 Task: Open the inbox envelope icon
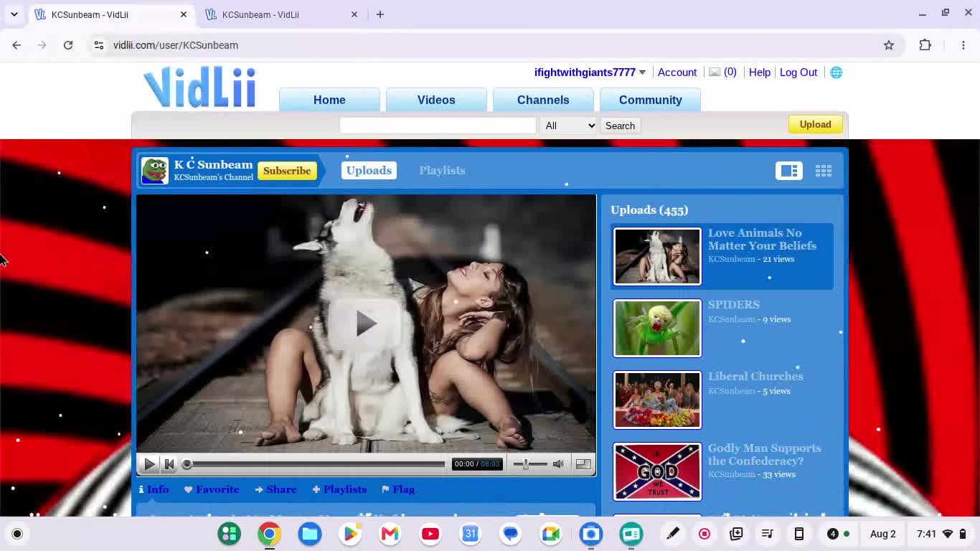click(715, 72)
